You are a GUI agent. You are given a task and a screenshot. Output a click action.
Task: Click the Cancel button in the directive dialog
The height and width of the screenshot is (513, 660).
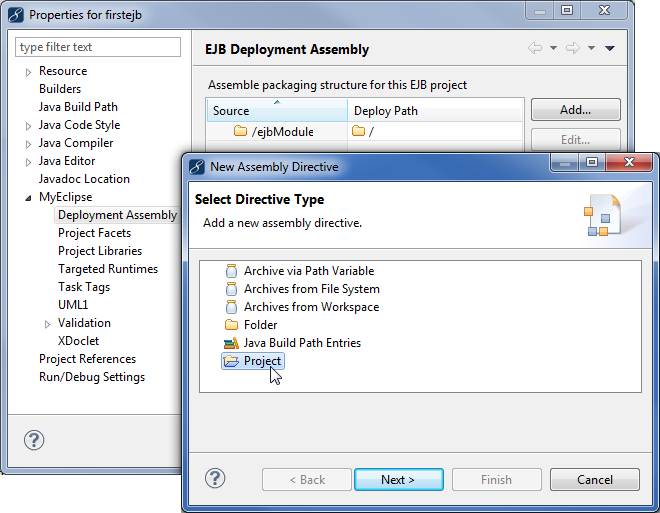[x=594, y=480]
